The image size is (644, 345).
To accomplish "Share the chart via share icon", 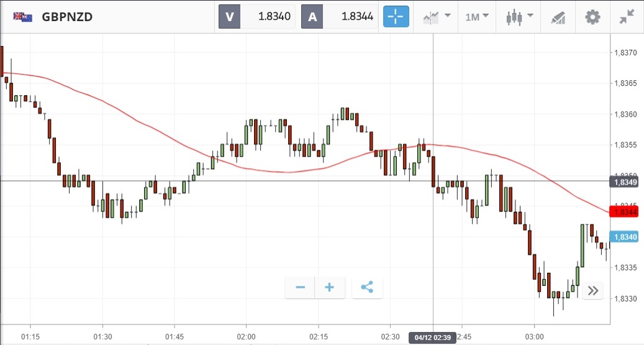I will [367, 287].
